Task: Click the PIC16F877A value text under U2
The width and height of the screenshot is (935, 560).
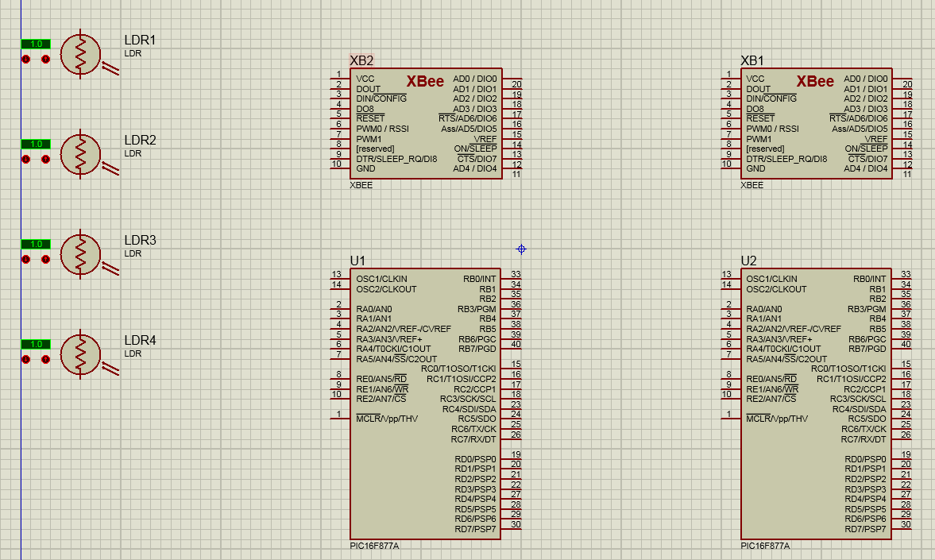Action: click(x=765, y=546)
